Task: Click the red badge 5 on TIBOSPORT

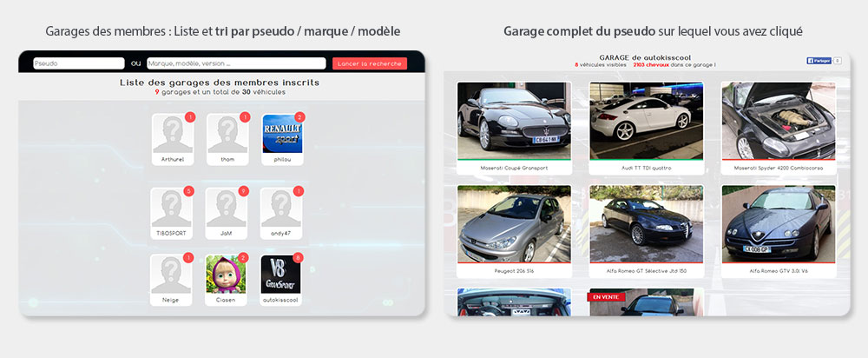Action: (x=188, y=191)
